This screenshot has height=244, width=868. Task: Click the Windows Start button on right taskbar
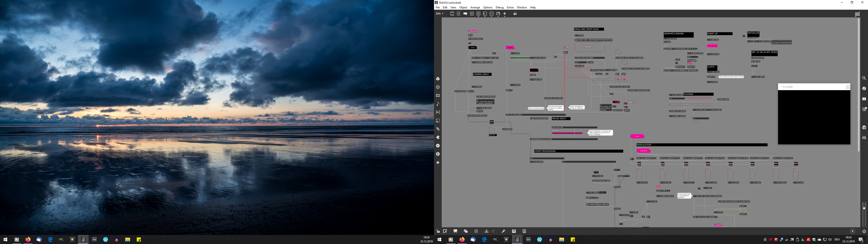[x=439, y=240]
